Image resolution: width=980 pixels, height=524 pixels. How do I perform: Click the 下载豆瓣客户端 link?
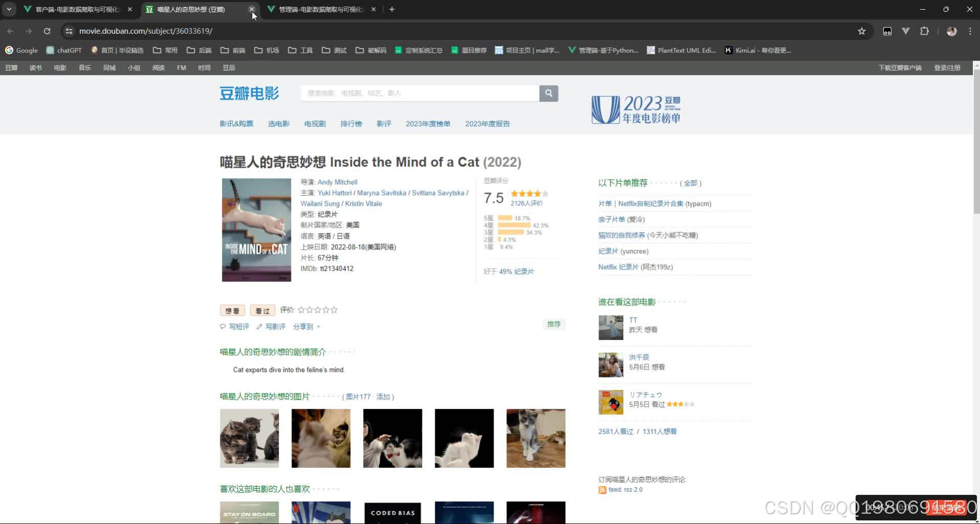900,68
